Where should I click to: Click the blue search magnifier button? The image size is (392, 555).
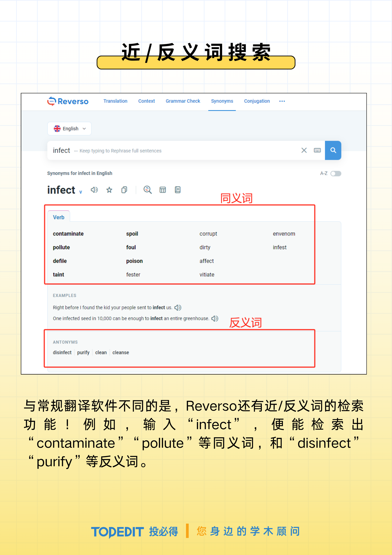333,150
